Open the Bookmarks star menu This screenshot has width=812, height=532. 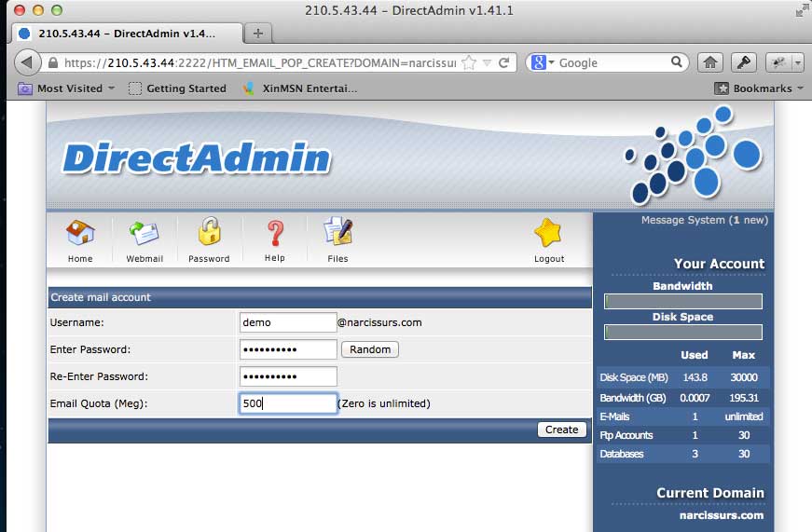tap(758, 89)
